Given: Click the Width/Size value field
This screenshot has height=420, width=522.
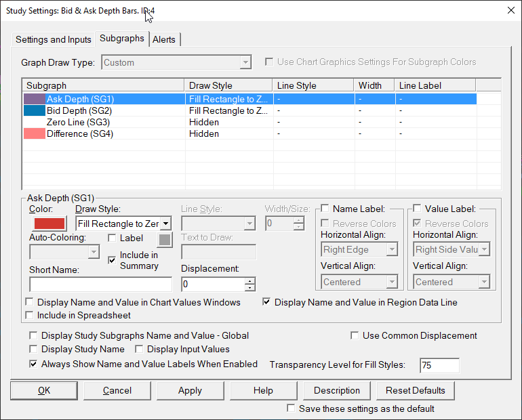Looking at the screenshot, I should tap(279, 224).
